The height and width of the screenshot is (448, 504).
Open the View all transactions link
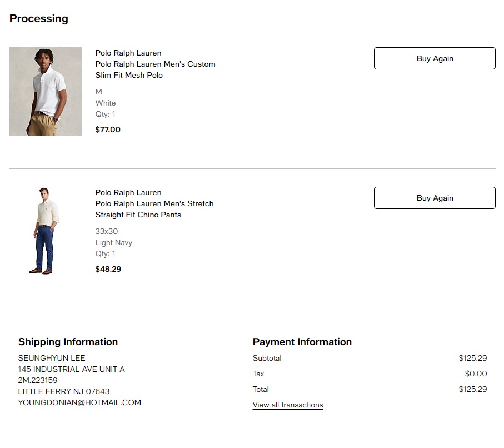[x=288, y=405]
